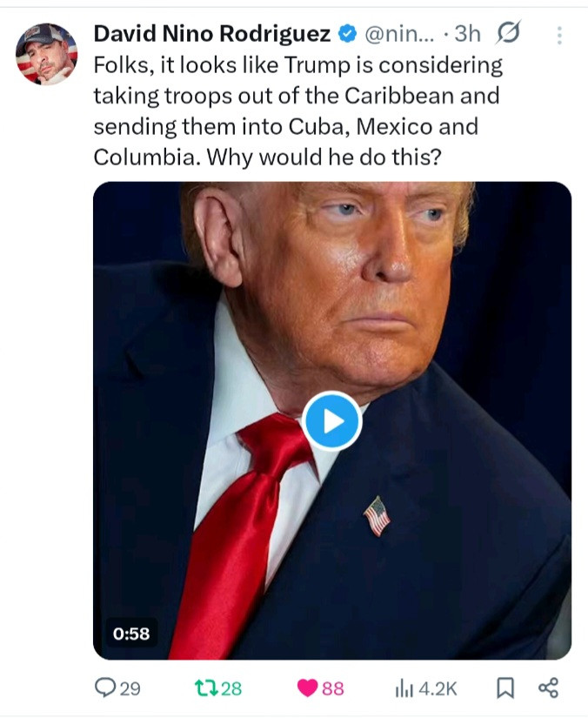Reply using the speech bubble icon

tap(104, 688)
